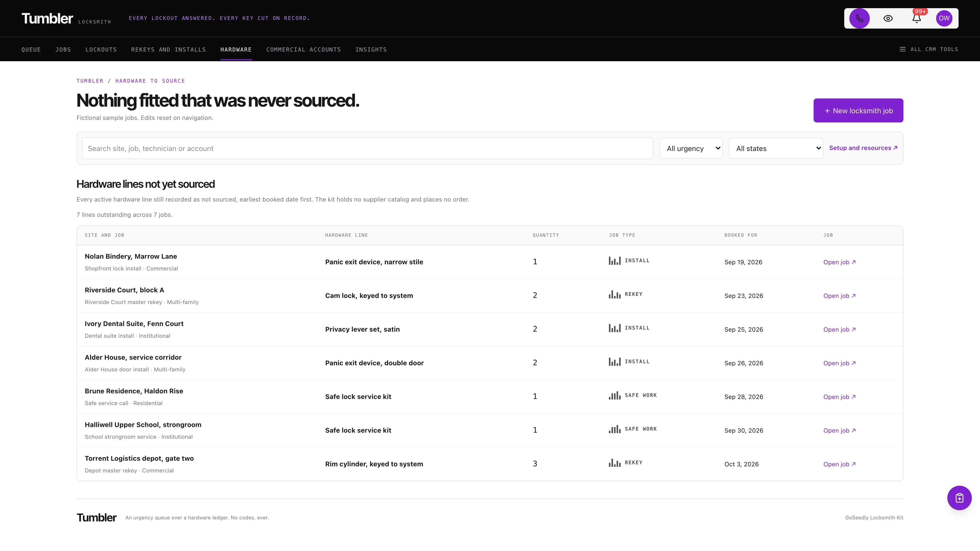
Task: Click the floating clipboard add button
Action: (959, 498)
